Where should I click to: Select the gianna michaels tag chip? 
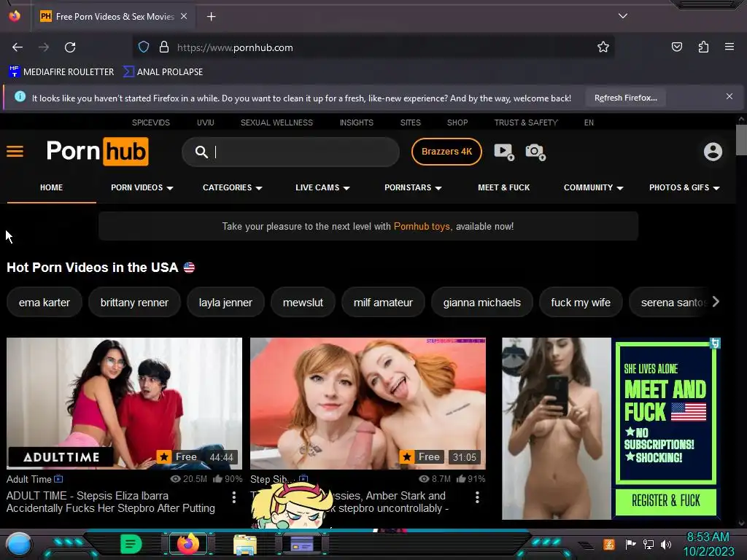(481, 303)
